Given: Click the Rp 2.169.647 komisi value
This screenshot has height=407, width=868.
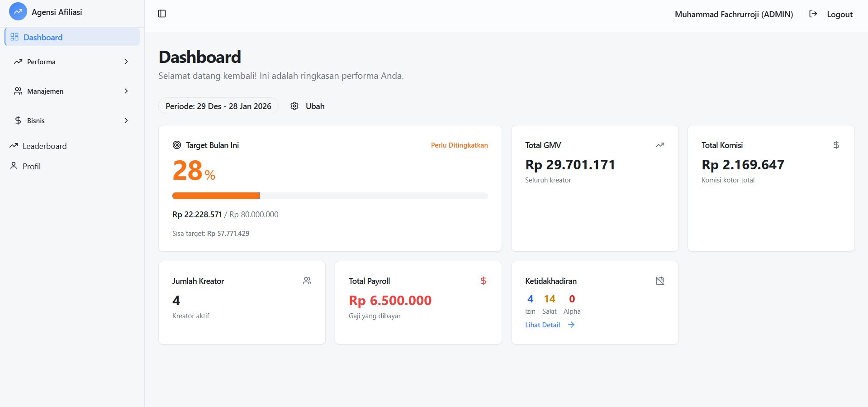Looking at the screenshot, I should tap(743, 164).
